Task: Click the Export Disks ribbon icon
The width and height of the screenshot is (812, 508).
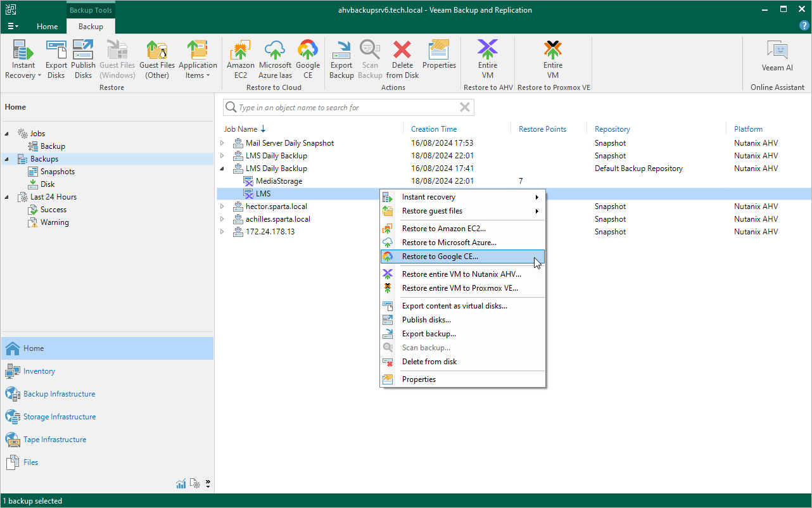Action: click(56, 60)
